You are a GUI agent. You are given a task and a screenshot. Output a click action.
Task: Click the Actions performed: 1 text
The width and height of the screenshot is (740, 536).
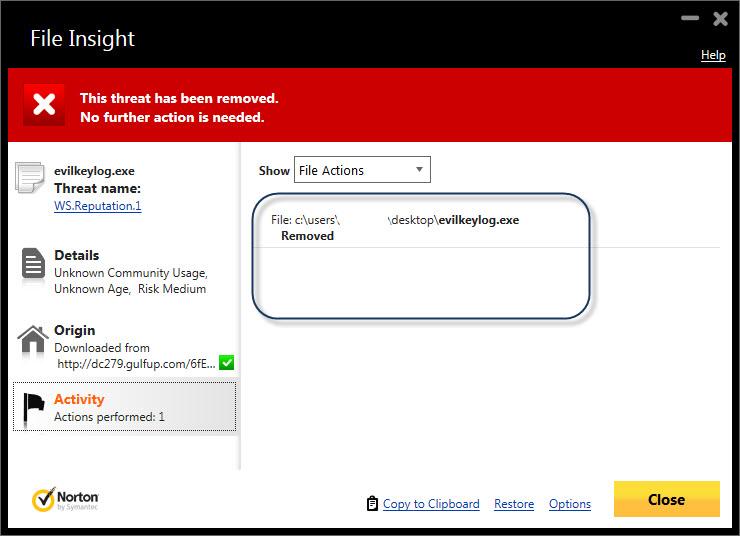[x=109, y=417]
